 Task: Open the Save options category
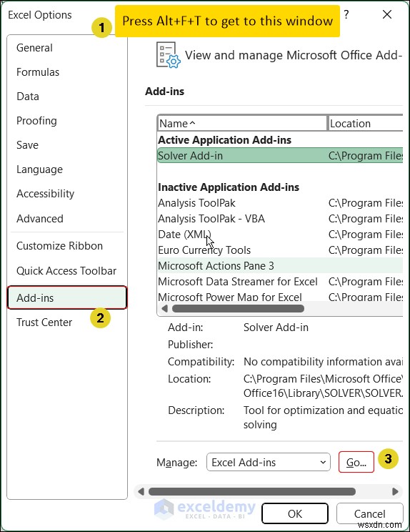click(27, 145)
